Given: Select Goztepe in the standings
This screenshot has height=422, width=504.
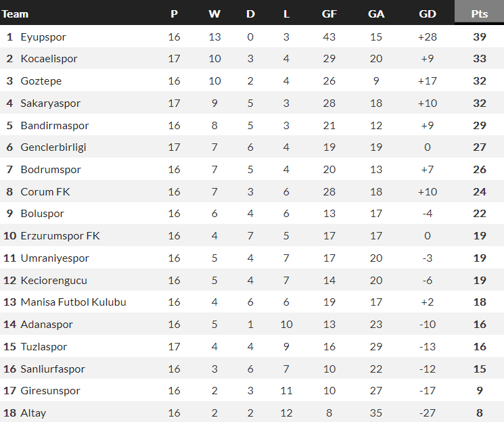Looking at the screenshot, I should tap(41, 81).
